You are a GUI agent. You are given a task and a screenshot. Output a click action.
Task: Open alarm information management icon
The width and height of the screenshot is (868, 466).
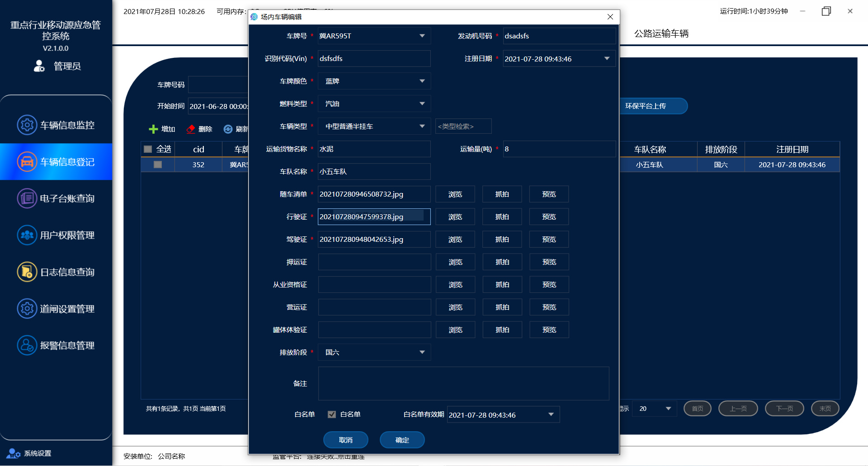pos(27,345)
